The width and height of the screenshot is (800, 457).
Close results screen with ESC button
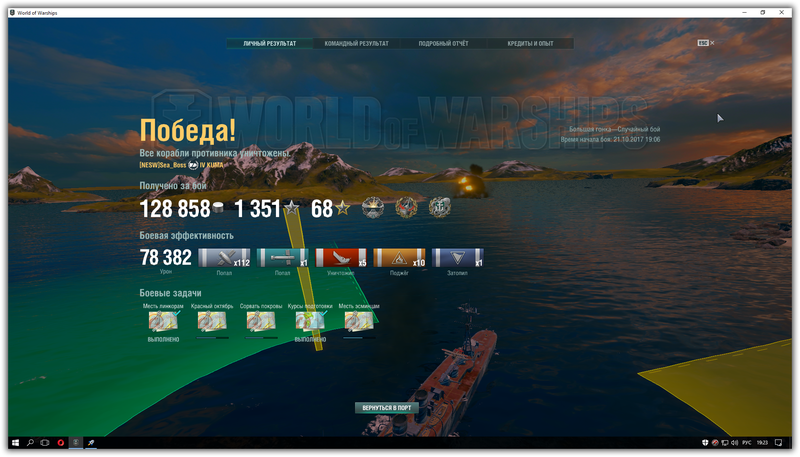pos(706,43)
